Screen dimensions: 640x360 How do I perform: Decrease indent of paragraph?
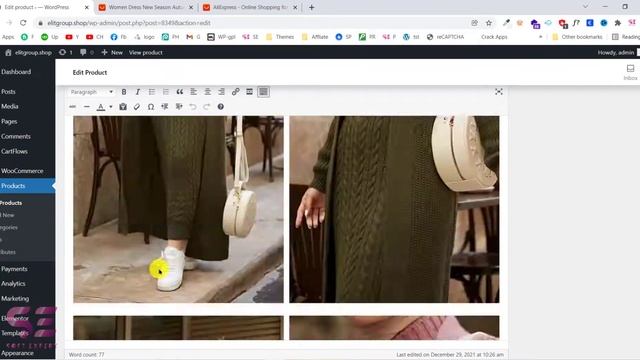tap(164, 107)
